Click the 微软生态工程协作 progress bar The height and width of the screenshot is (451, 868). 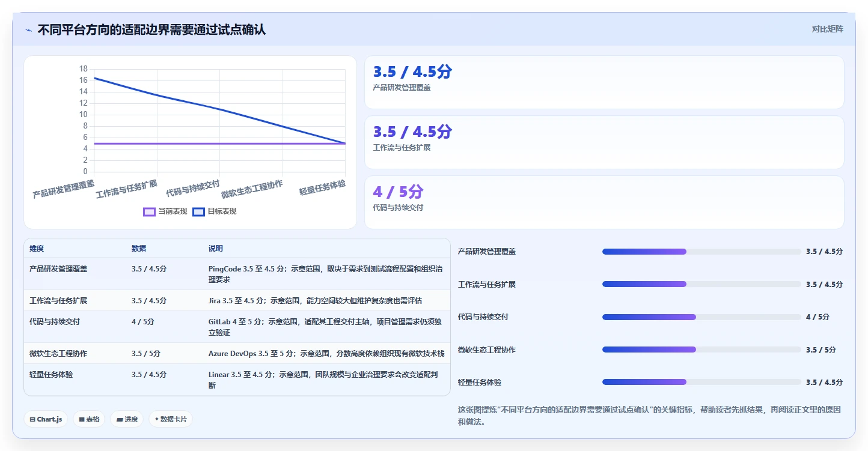[701, 350]
